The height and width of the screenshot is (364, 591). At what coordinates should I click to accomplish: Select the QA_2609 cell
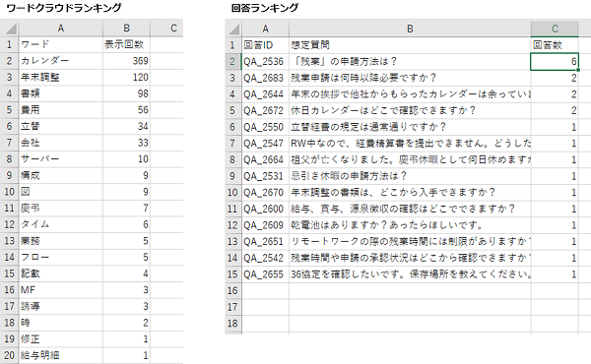point(265,225)
